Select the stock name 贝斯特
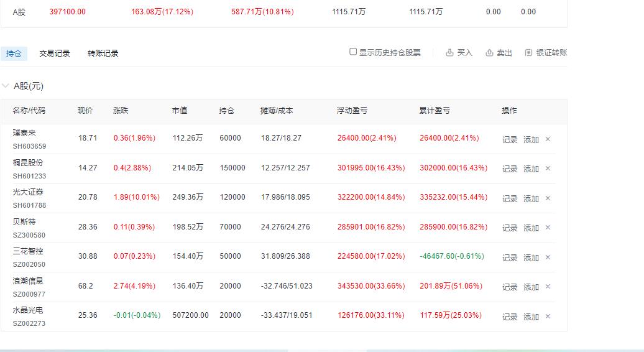The image size is (644, 352). click(24, 221)
